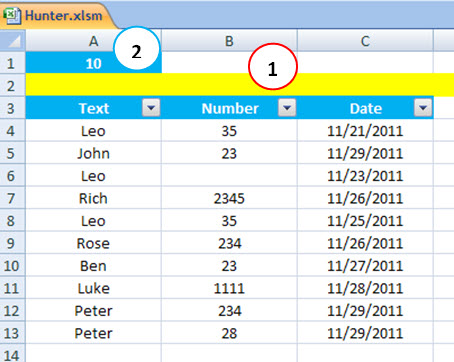Viewport: 454px width, 362px height.
Task: Select row 2 header
Action: coord(12,86)
